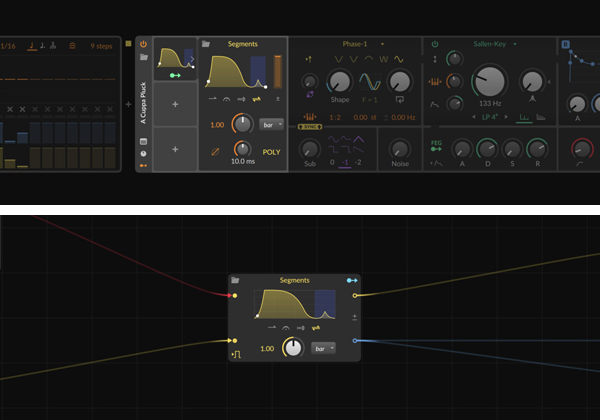This screenshot has width=600, height=420.
Task: Click the purple phase link icon under small knob
Action: point(310,94)
